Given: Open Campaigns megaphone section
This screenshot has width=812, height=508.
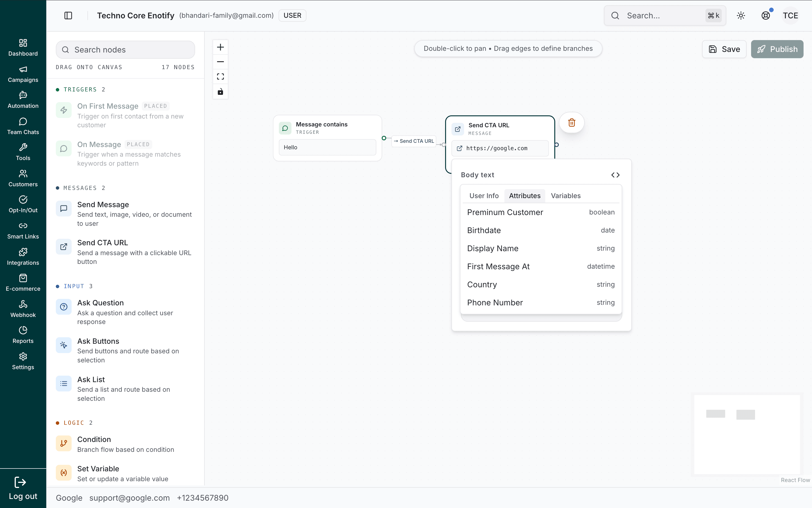Looking at the screenshot, I should click(23, 74).
